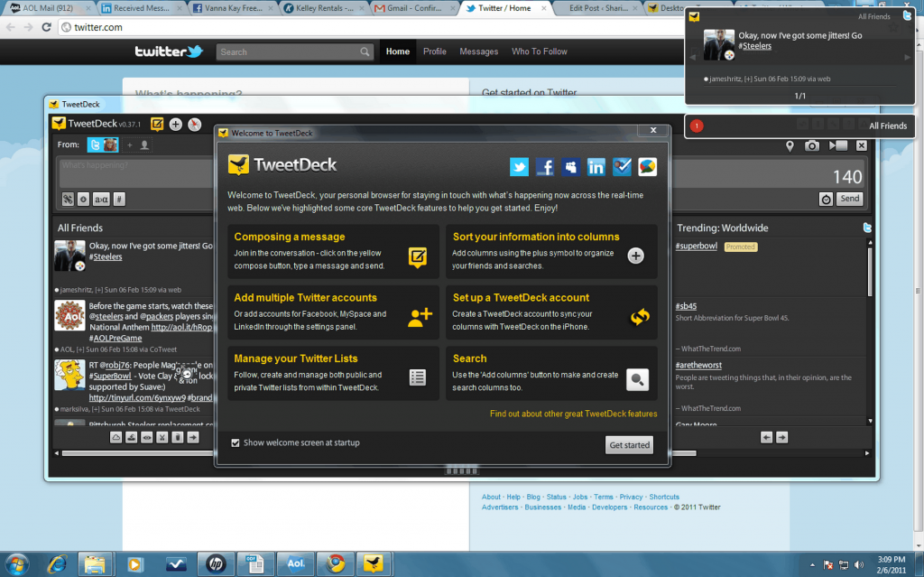
Task: Click the move-right arrow under Trending column
Action: [x=781, y=437]
